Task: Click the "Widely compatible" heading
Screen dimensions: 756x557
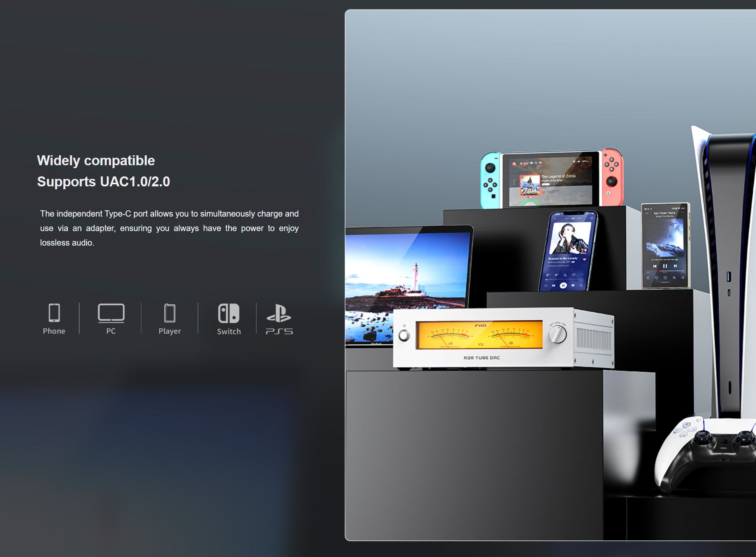Action: tap(96, 161)
